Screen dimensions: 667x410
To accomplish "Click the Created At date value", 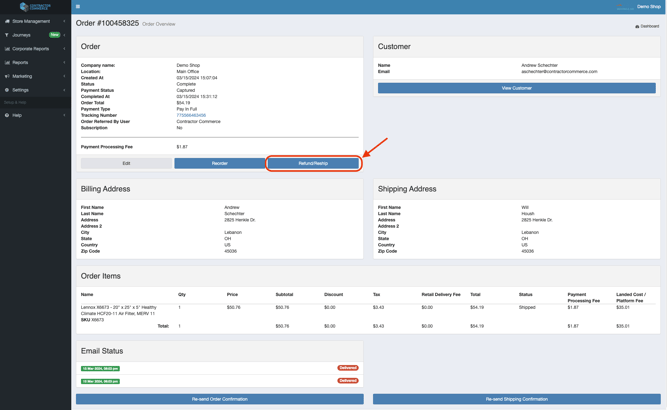I will point(197,78).
